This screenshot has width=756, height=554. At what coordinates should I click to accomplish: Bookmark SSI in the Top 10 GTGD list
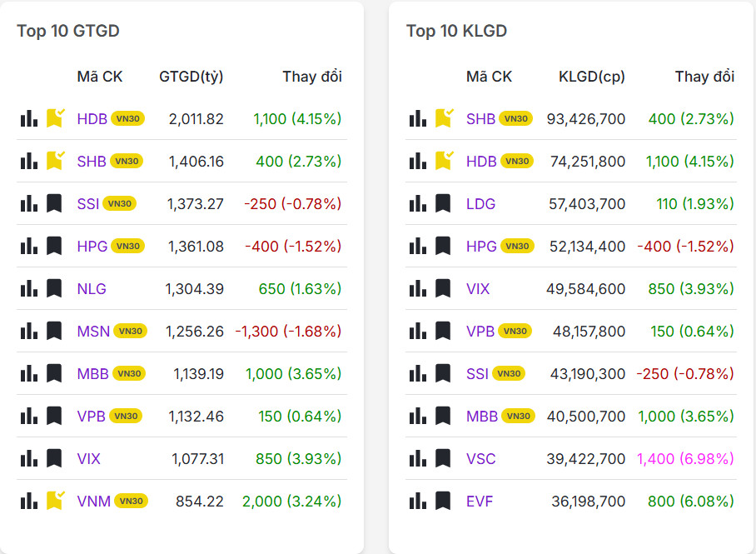click(x=54, y=203)
